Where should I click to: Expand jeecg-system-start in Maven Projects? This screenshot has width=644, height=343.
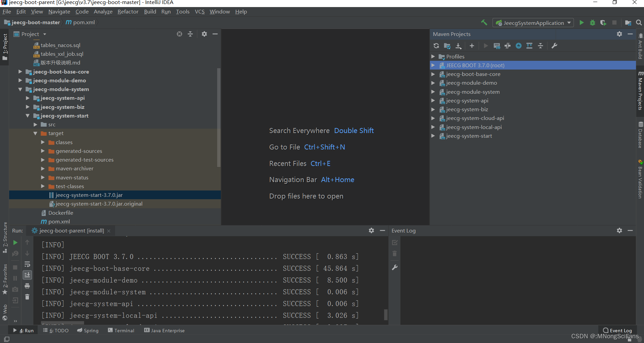433,136
